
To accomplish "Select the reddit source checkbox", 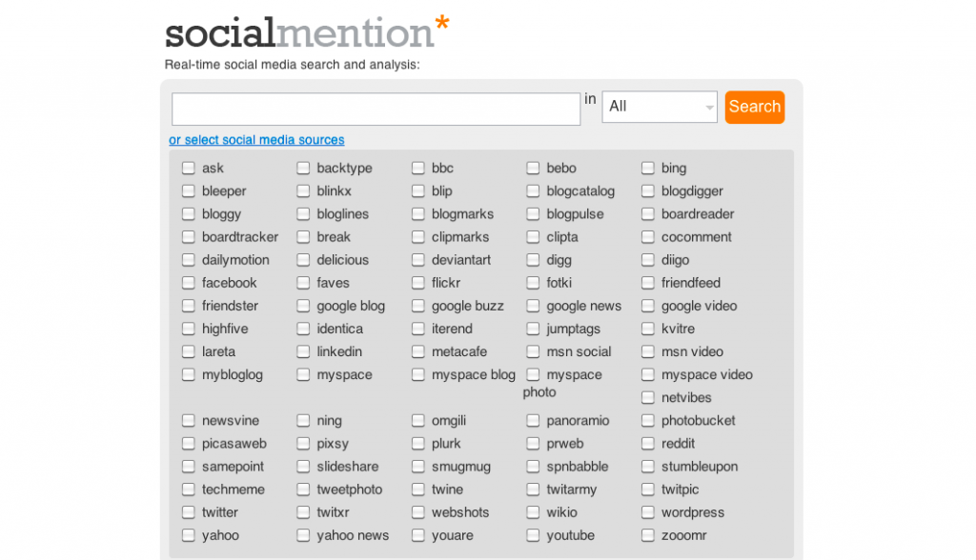I will pyautogui.click(x=648, y=444).
